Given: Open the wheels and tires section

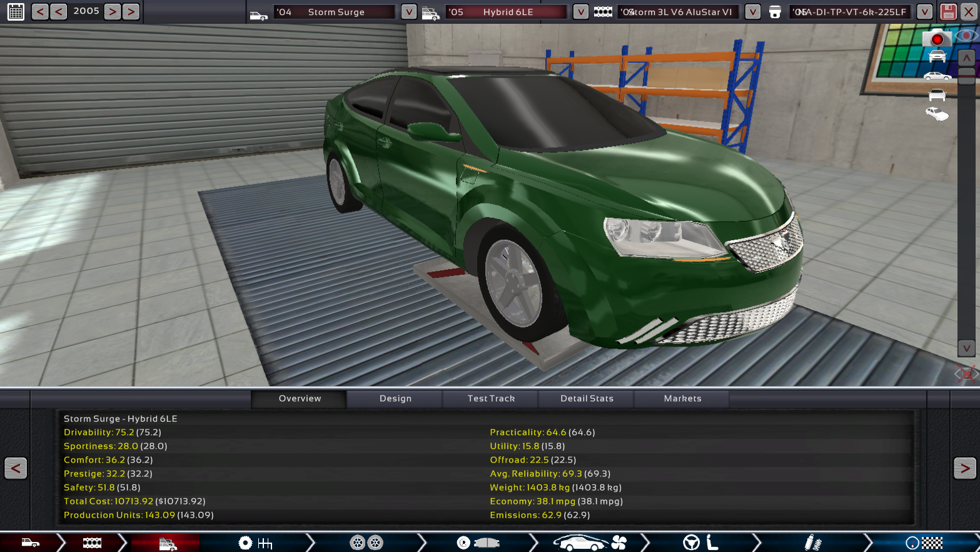Looking at the screenshot, I should pyautogui.click(x=366, y=543).
